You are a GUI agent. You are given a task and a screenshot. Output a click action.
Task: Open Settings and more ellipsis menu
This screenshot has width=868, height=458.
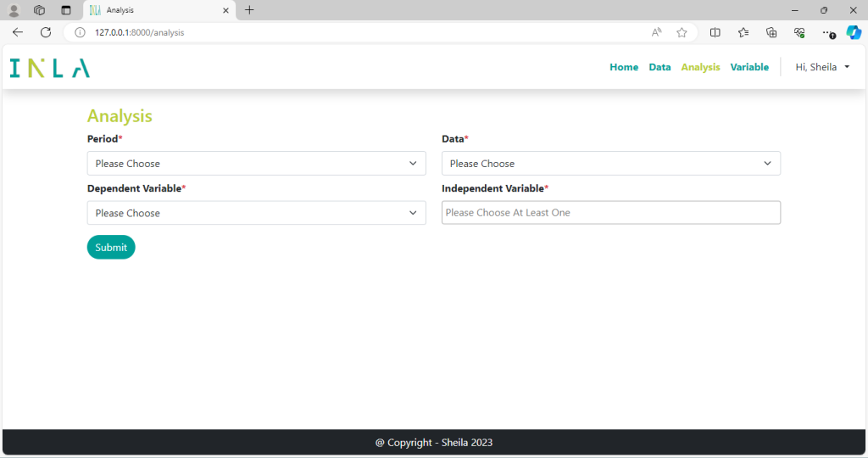click(x=828, y=33)
